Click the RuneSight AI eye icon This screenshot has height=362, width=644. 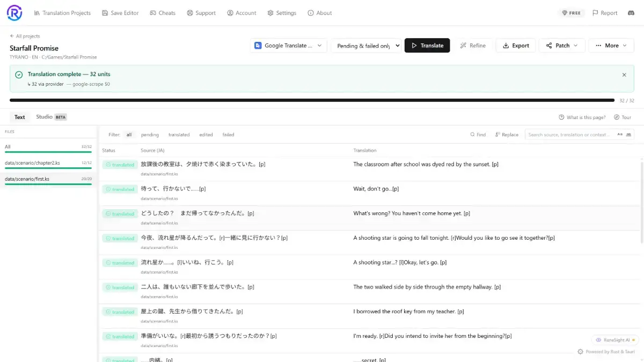(x=599, y=340)
